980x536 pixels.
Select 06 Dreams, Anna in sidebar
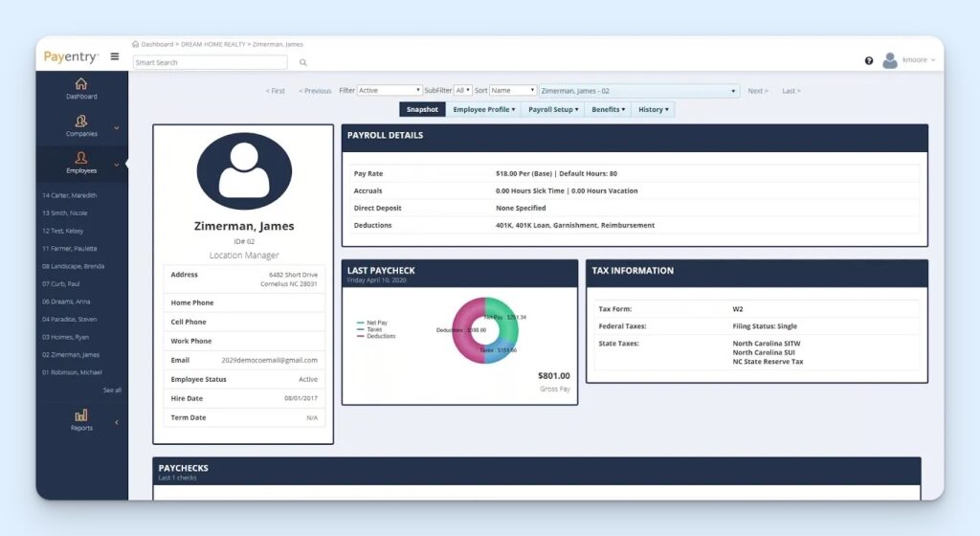[66, 301]
